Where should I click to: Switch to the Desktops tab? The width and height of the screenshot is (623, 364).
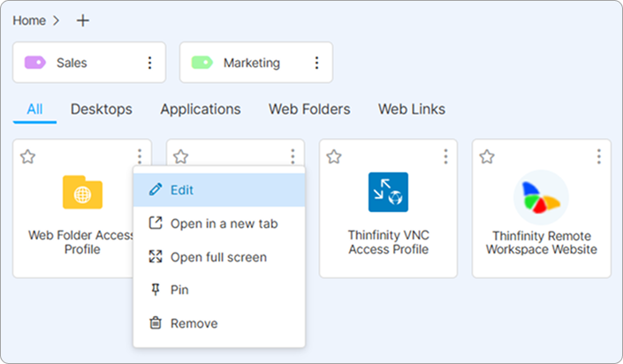click(102, 110)
